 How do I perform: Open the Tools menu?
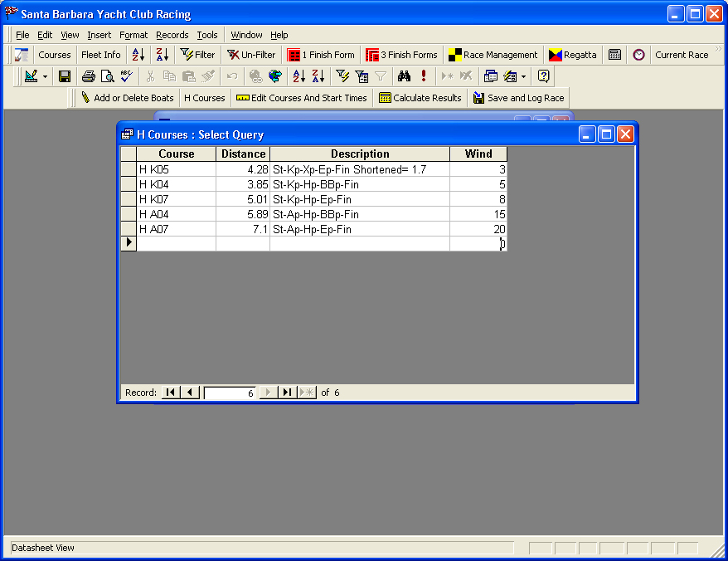click(207, 35)
